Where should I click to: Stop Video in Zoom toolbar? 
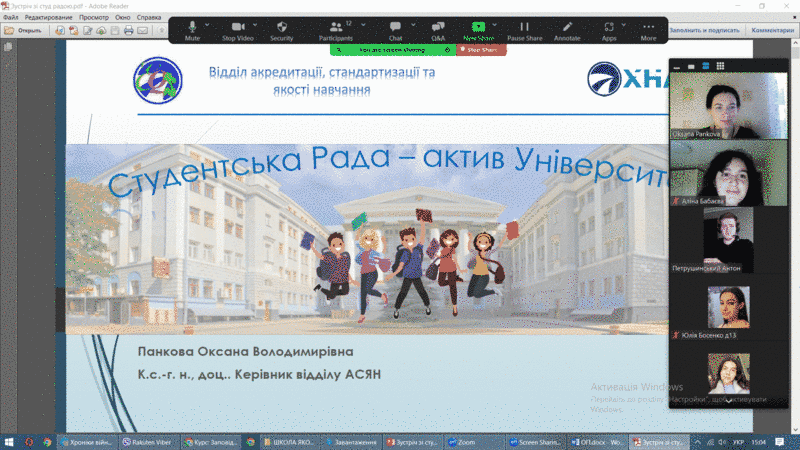[238, 31]
